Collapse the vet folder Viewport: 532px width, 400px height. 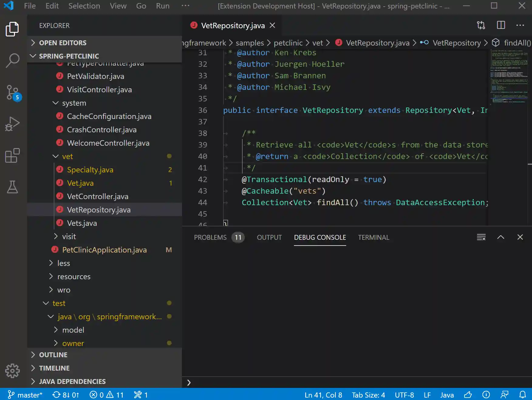click(67, 156)
